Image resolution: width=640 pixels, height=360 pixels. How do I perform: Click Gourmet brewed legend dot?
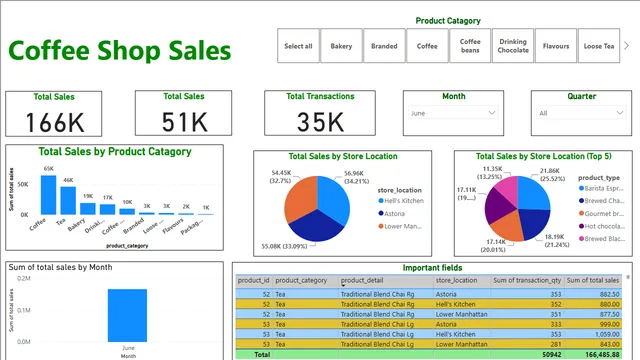coord(581,213)
